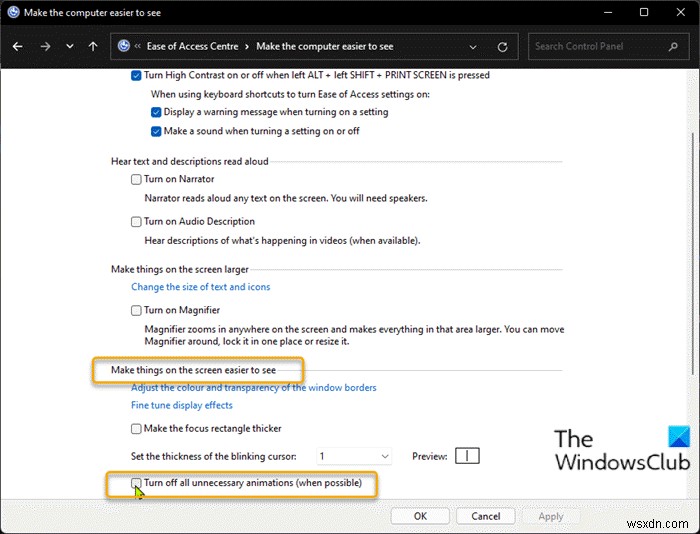The image size is (700, 534).
Task: Click When using keyboard shortcuts text
Action: point(290,94)
